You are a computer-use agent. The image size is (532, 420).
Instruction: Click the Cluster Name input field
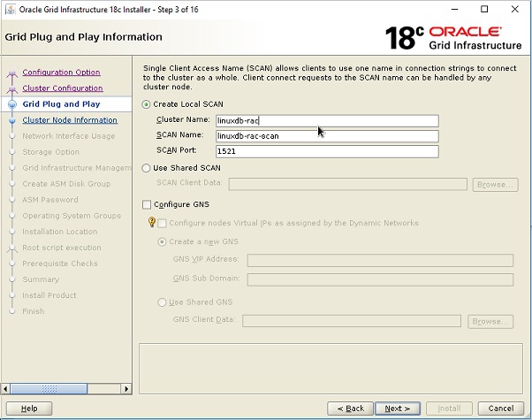click(x=327, y=121)
